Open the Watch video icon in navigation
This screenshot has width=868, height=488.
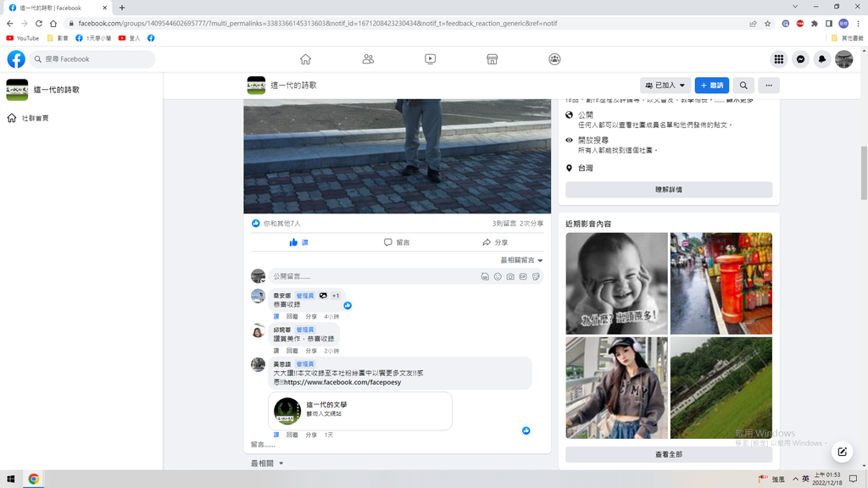(430, 59)
